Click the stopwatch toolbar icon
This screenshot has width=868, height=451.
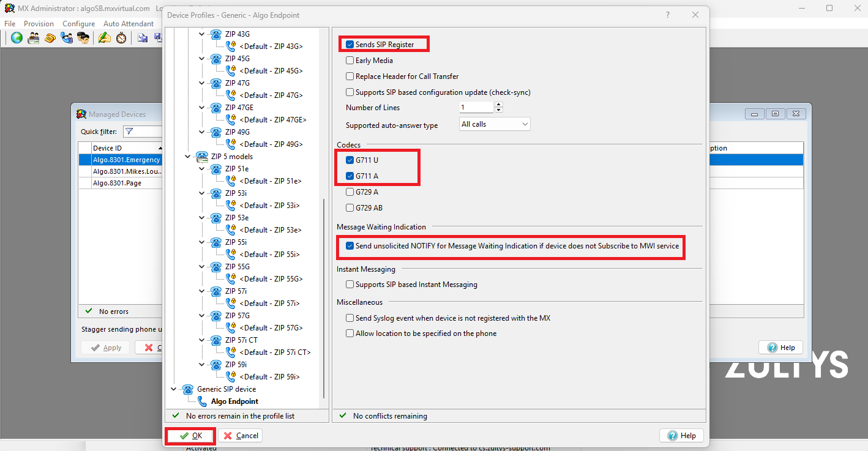point(121,38)
